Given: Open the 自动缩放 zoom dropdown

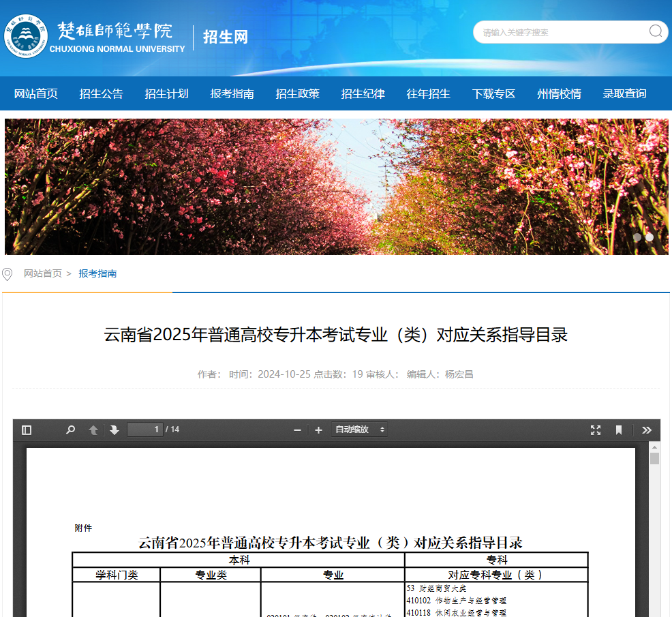Looking at the screenshot, I should click(359, 430).
